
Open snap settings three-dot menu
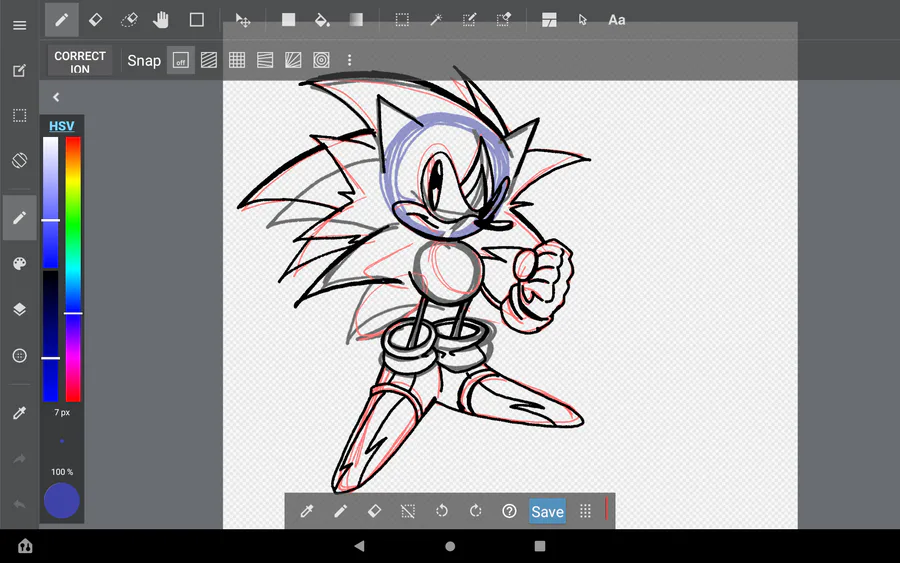point(350,60)
